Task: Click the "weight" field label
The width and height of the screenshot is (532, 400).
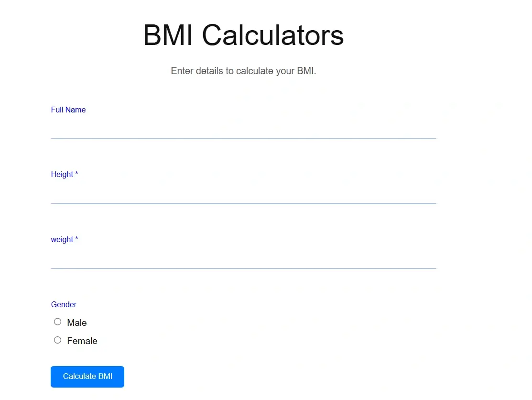Action: pyautogui.click(x=62, y=240)
